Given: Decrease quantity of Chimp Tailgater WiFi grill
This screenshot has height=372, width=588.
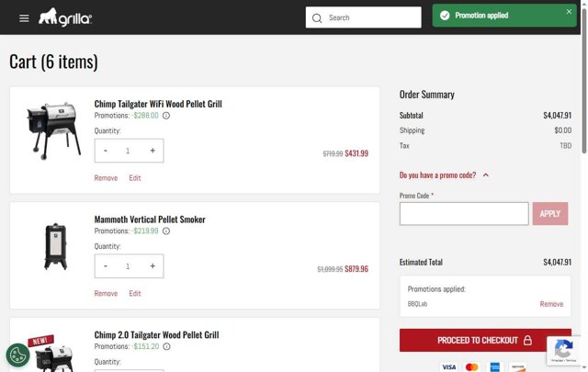Looking at the screenshot, I should pyautogui.click(x=106, y=151).
